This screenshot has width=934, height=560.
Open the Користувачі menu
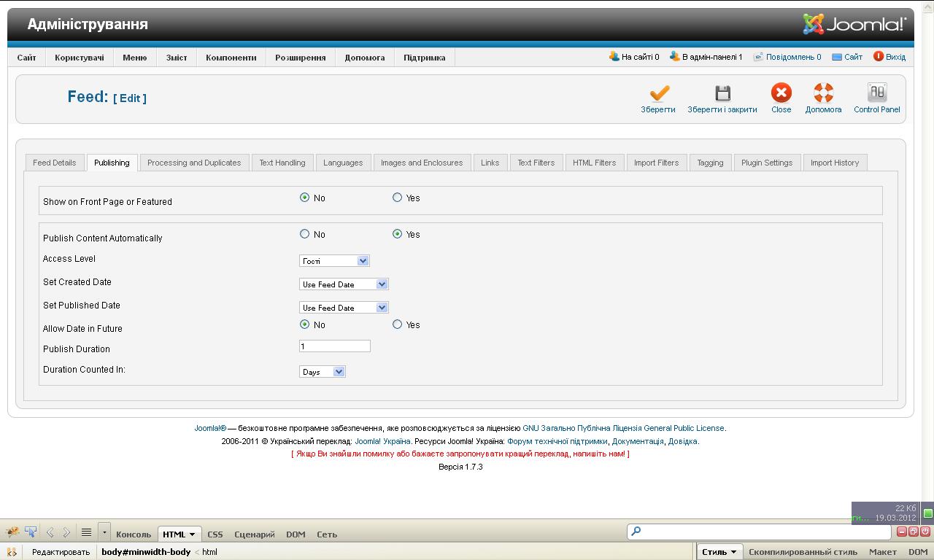[x=80, y=58]
